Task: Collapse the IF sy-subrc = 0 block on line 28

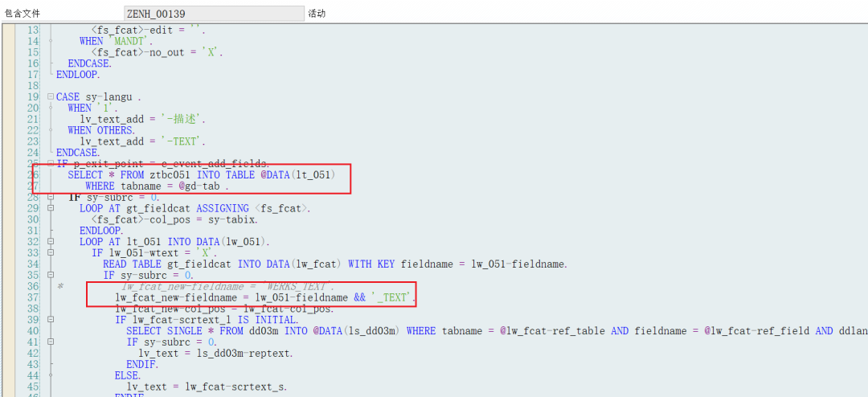Action: click(x=51, y=197)
